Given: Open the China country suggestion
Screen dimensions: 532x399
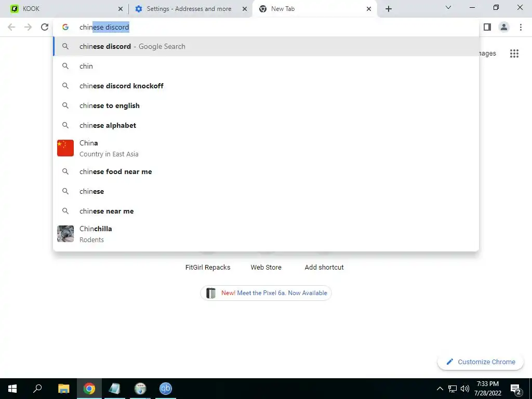Looking at the screenshot, I should click(x=266, y=148).
